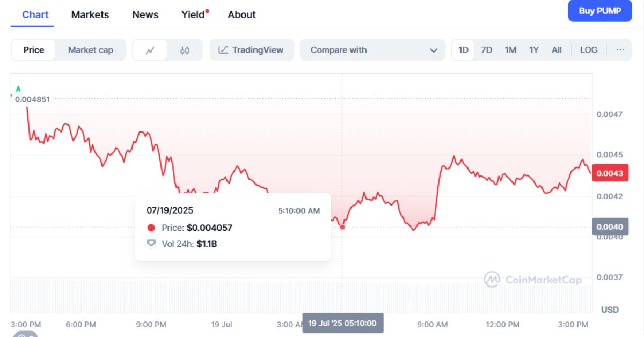Click the Buy PUMP button

point(599,11)
